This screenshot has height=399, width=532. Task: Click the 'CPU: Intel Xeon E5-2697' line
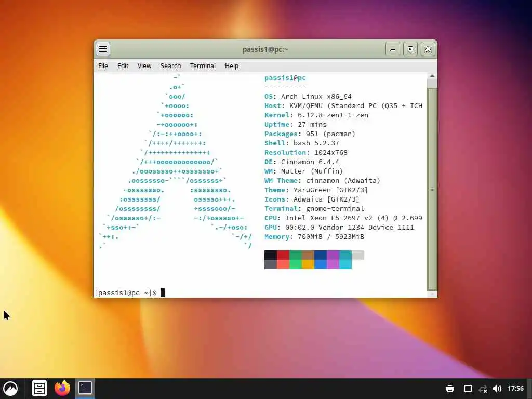pyautogui.click(x=343, y=218)
